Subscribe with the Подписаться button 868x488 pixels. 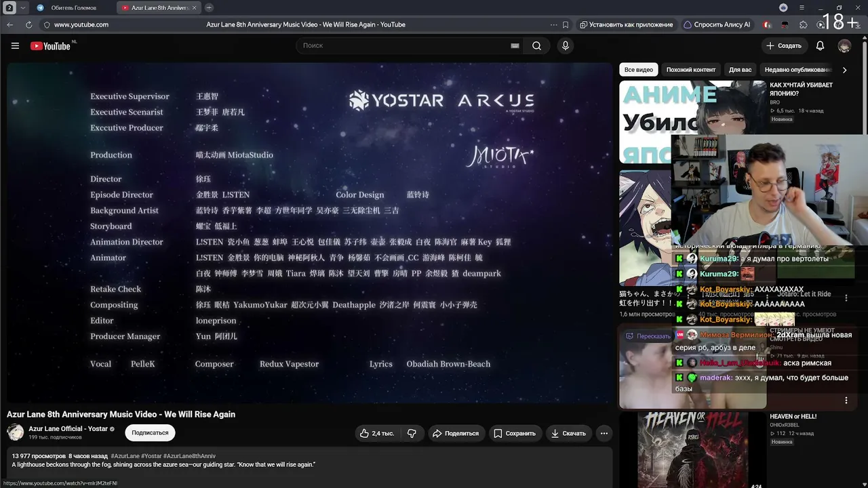[150, 433]
